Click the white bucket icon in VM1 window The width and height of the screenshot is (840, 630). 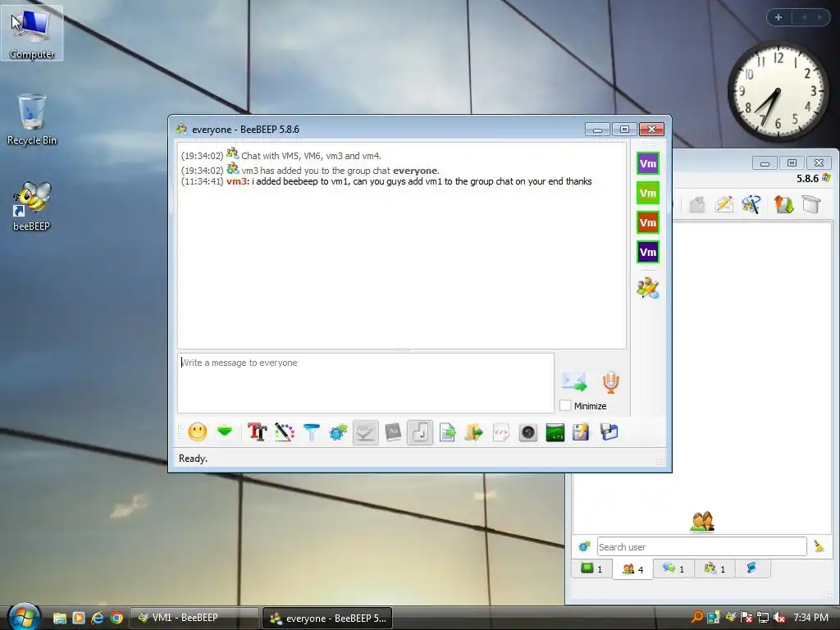811,204
